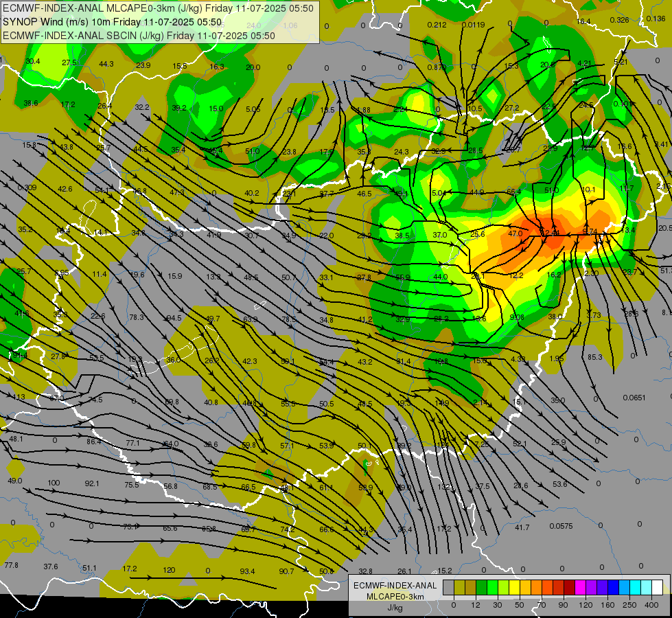The width and height of the screenshot is (672, 618).
Task: Click the gray swatch in the MLCAPE legend
Action: [449, 587]
